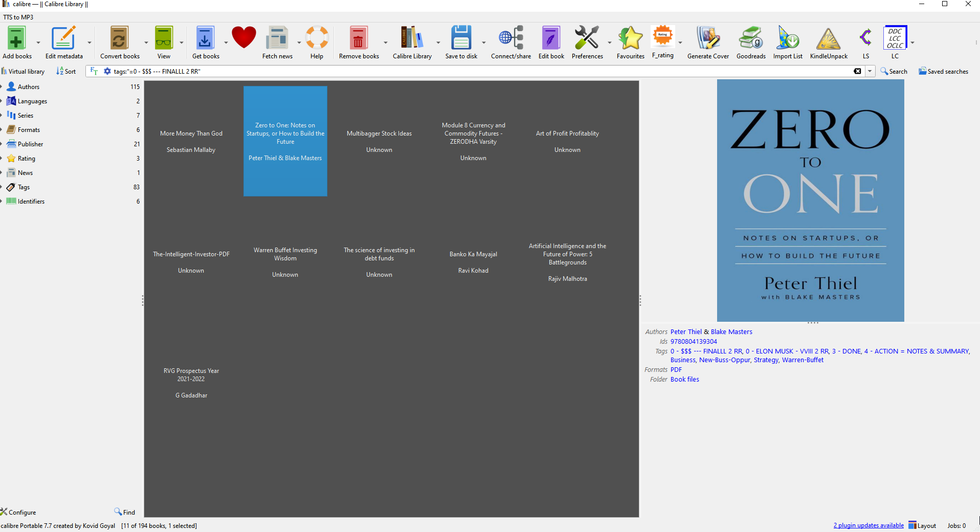
Task: Open the TTS to MP3 menu
Action: pos(18,17)
